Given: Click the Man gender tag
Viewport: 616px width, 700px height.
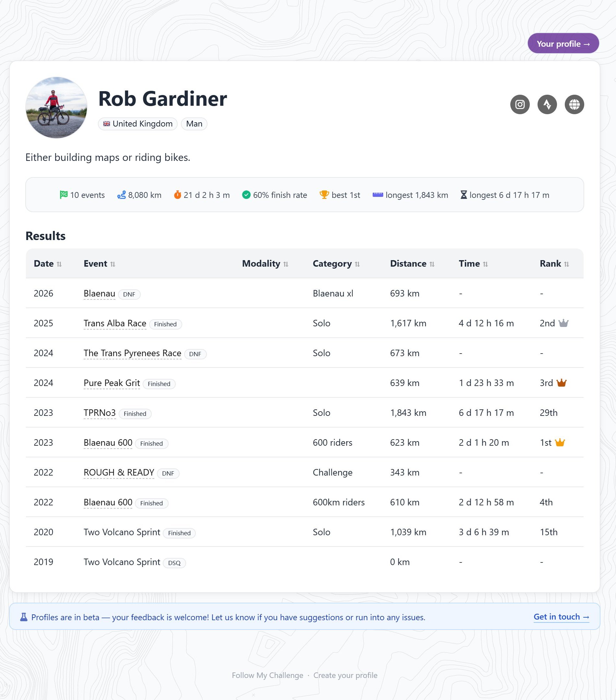Looking at the screenshot, I should [x=194, y=124].
